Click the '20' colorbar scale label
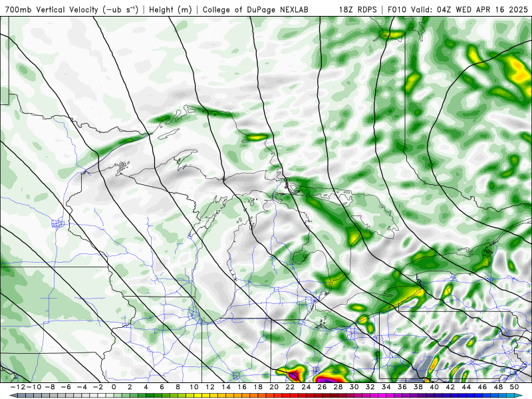Image resolution: width=532 pixels, height=399 pixels. click(274, 387)
